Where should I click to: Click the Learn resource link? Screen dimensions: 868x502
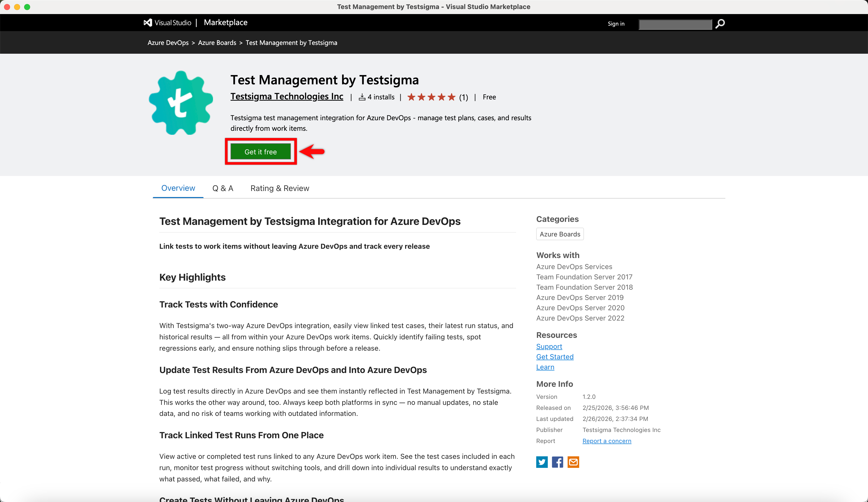click(545, 367)
